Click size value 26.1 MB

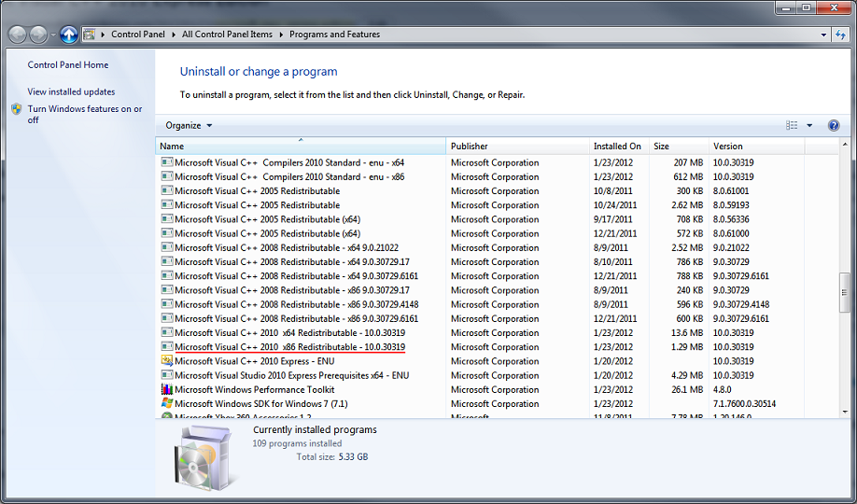pyautogui.click(x=687, y=389)
